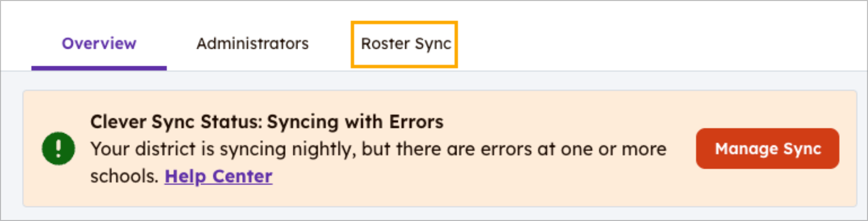This screenshot has width=868, height=221.
Task: Switch to the Administrators tab
Action: [252, 44]
